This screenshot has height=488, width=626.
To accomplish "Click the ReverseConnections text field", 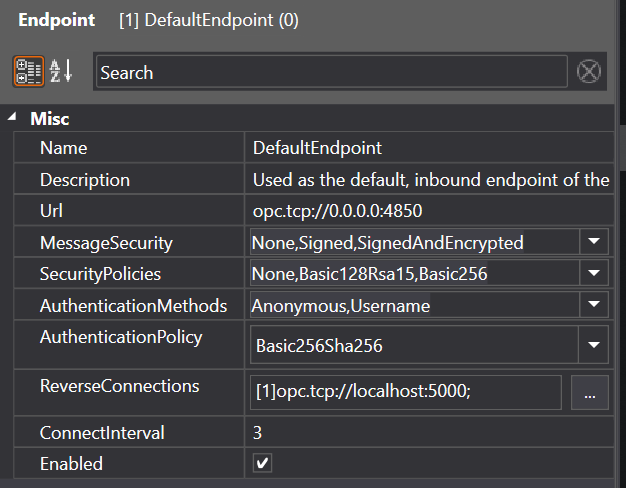I will coord(405,394).
